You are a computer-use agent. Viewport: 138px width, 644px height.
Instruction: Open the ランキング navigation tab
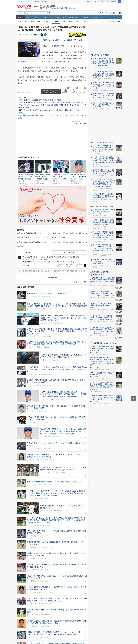tap(86, 17)
